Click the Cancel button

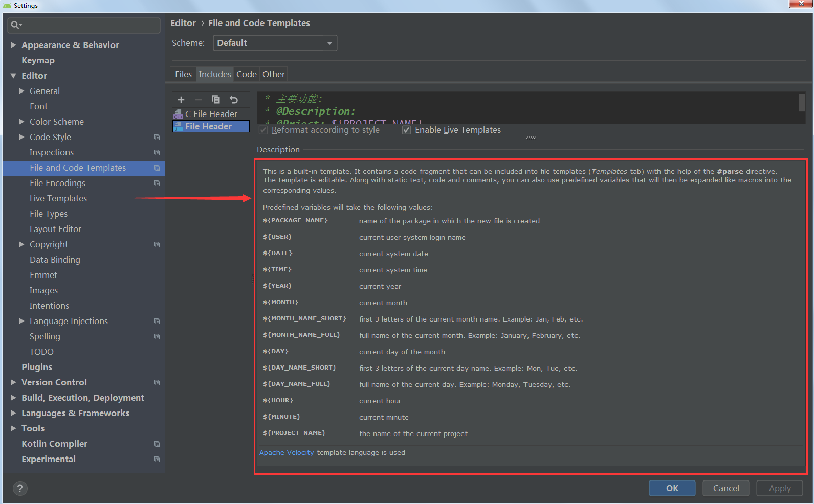pyautogui.click(x=726, y=488)
